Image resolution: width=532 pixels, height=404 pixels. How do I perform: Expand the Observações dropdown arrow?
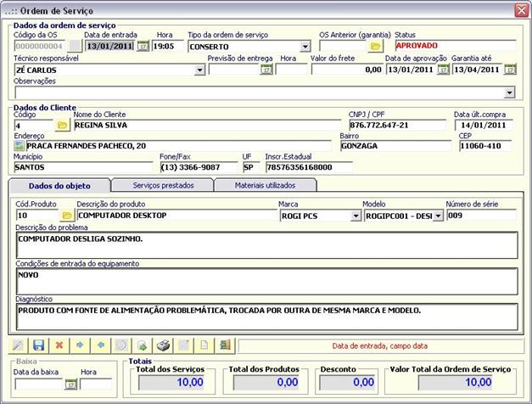point(509,93)
